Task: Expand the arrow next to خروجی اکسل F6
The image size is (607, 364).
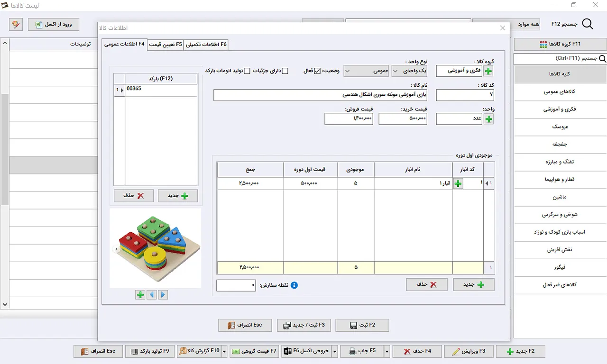Action: tap(335, 351)
